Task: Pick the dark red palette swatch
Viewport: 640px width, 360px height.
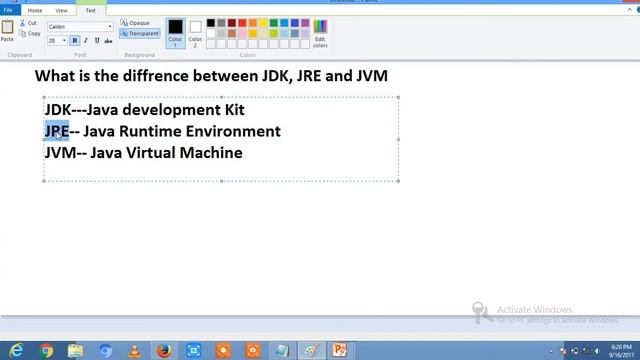Action: click(x=232, y=23)
